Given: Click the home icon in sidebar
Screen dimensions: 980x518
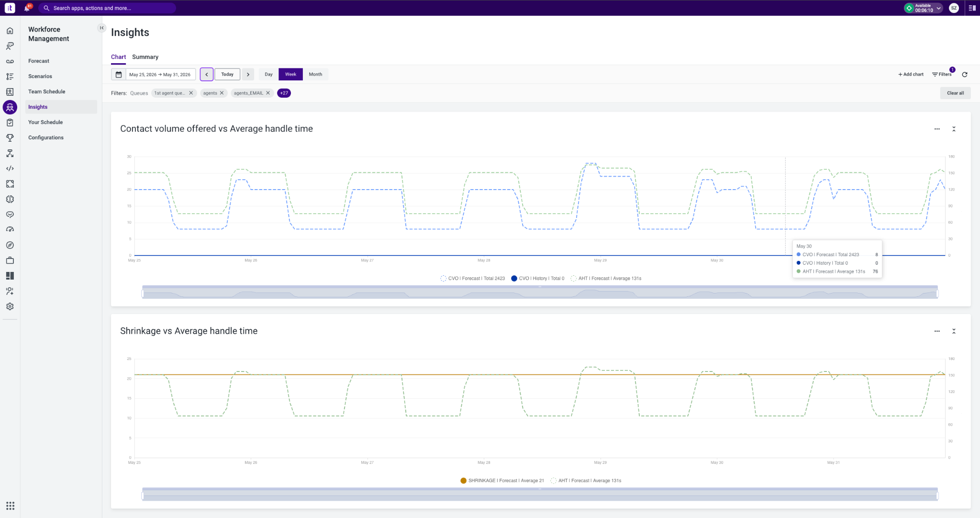Looking at the screenshot, I should (10, 31).
